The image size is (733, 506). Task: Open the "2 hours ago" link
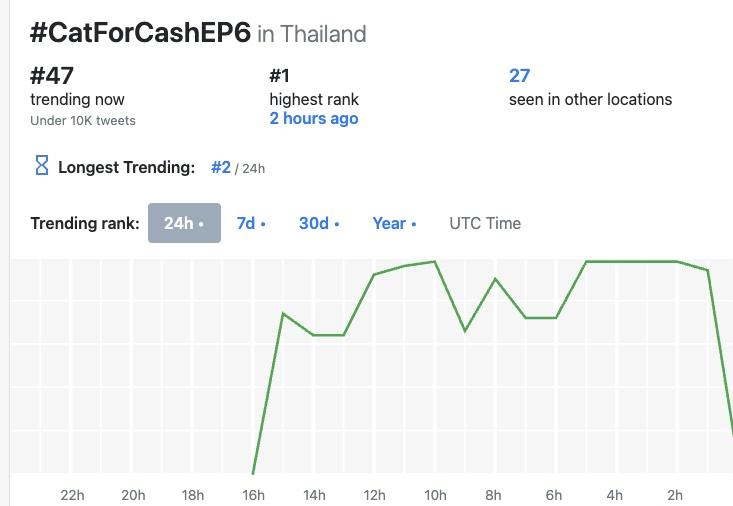(313, 119)
